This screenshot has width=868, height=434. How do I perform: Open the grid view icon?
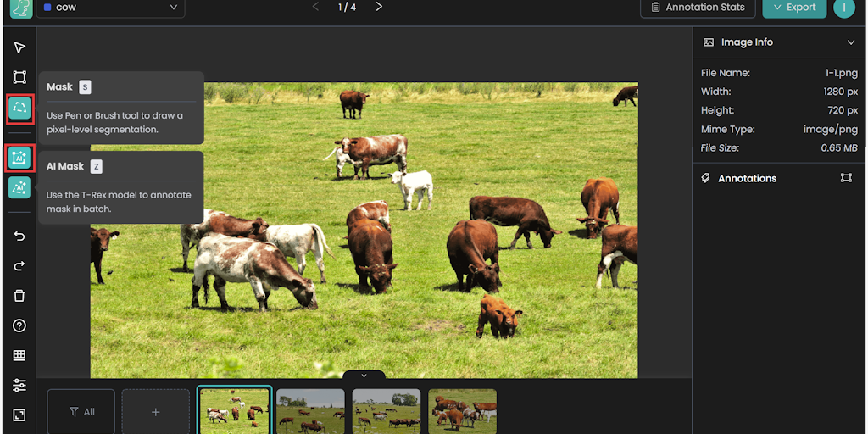point(20,355)
